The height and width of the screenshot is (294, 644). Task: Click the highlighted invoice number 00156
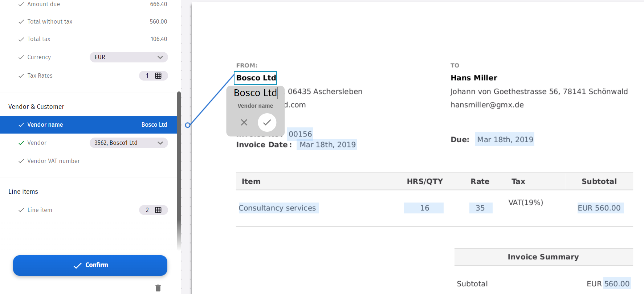click(x=300, y=134)
